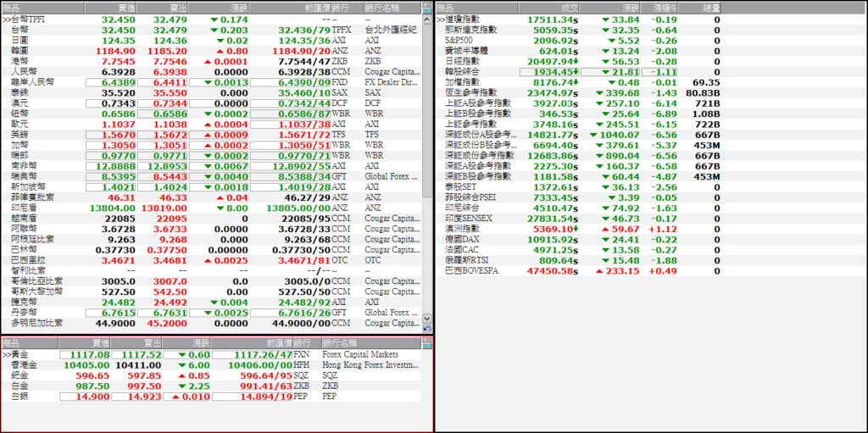Select the 泰銖 currency row
The image size is (868, 433).
211,93
